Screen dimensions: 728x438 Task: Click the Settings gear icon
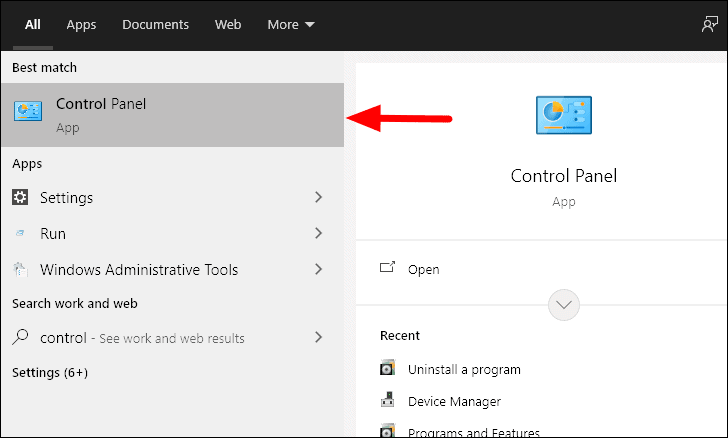click(x=20, y=197)
